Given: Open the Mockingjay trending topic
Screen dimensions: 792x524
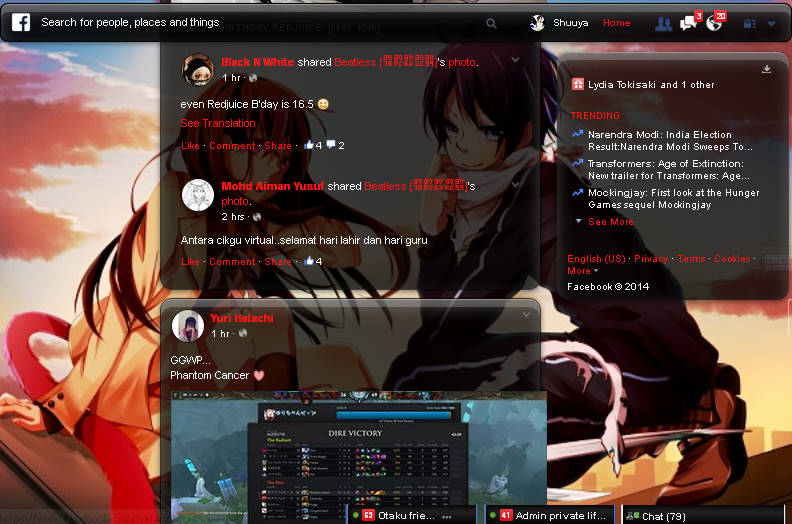Looking at the screenshot, I should point(673,199).
